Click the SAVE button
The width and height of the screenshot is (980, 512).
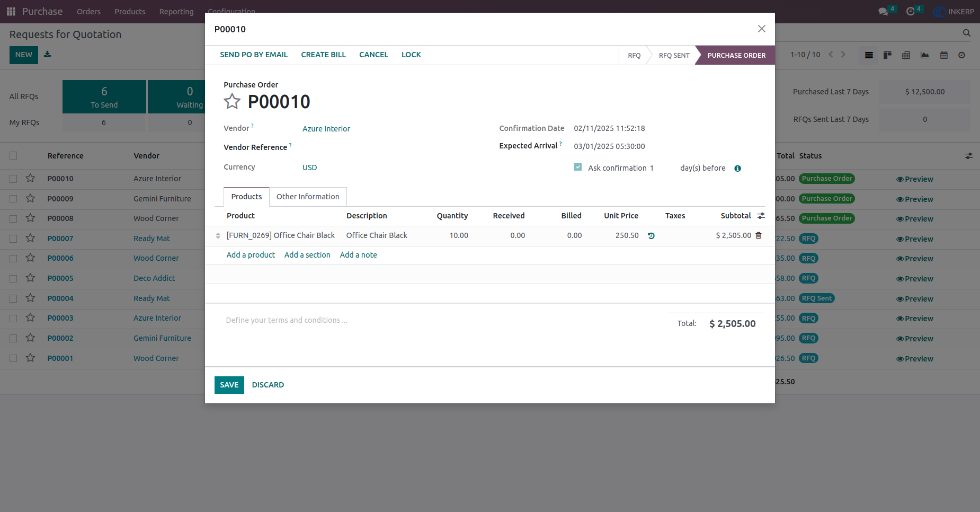tap(229, 385)
